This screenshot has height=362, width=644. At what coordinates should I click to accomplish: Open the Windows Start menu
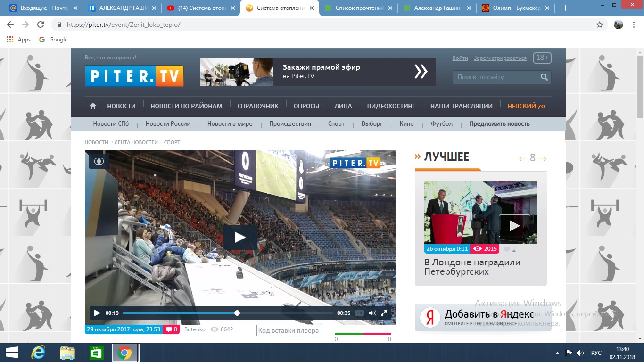(x=11, y=353)
